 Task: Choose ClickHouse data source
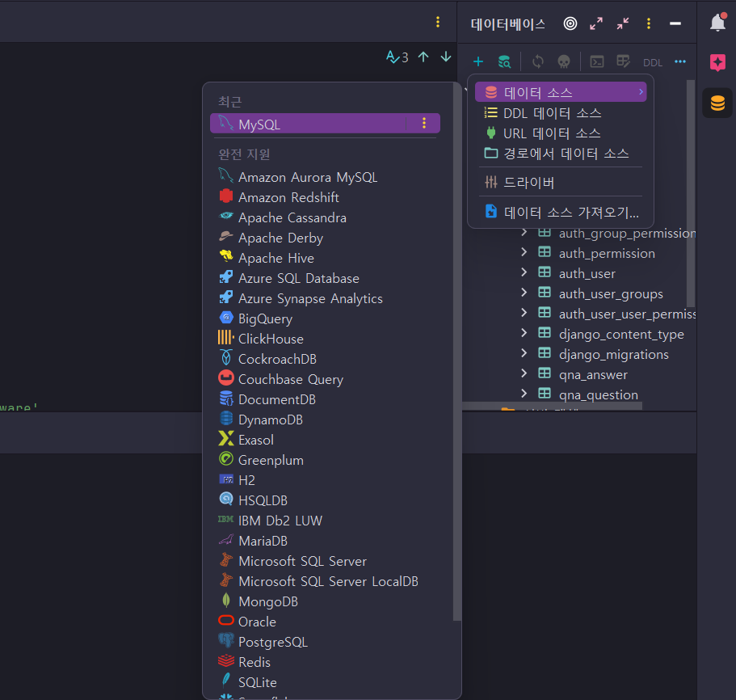point(326,339)
